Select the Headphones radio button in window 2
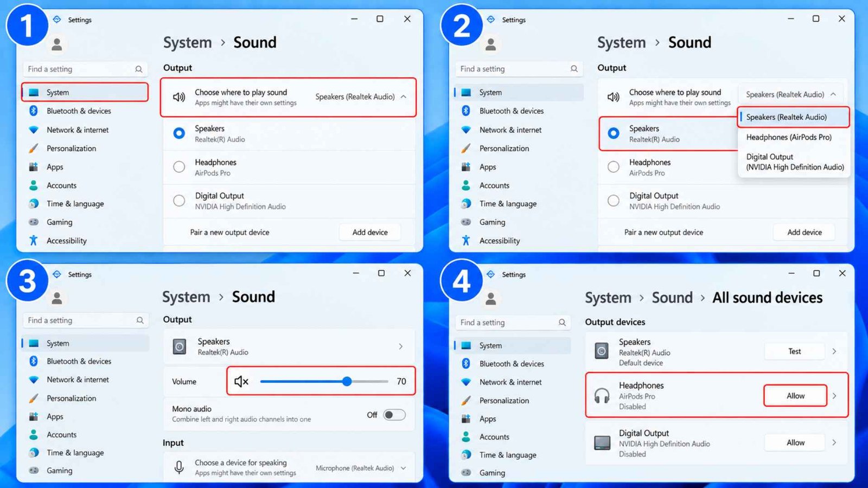868x488 pixels. (x=614, y=167)
